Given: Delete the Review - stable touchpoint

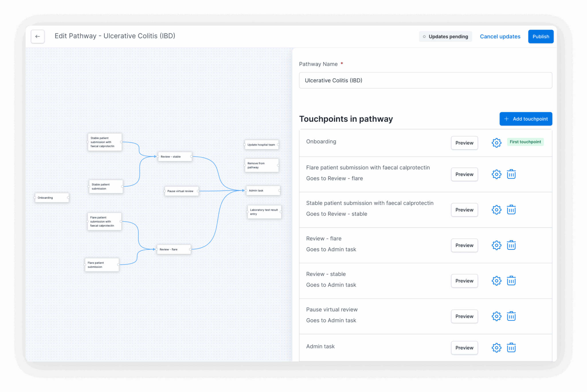Looking at the screenshot, I should (x=511, y=281).
